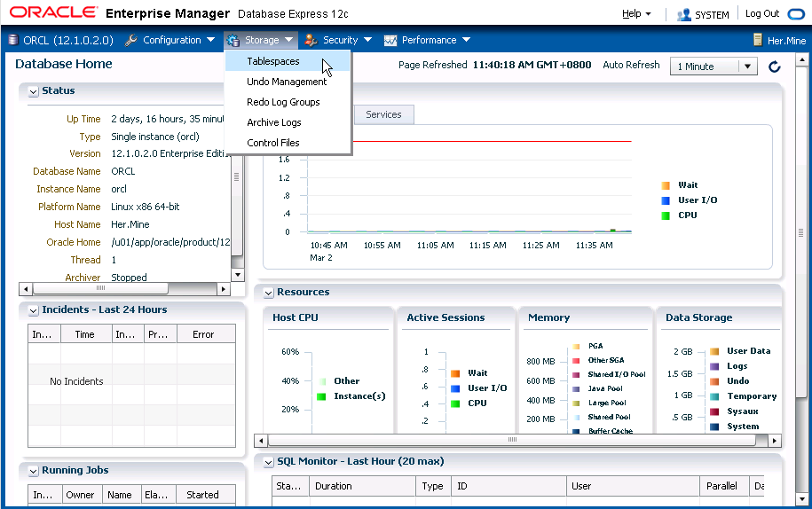
Task: Click Status panel horizontal scroll left arrow
Action: [x=25, y=289]
